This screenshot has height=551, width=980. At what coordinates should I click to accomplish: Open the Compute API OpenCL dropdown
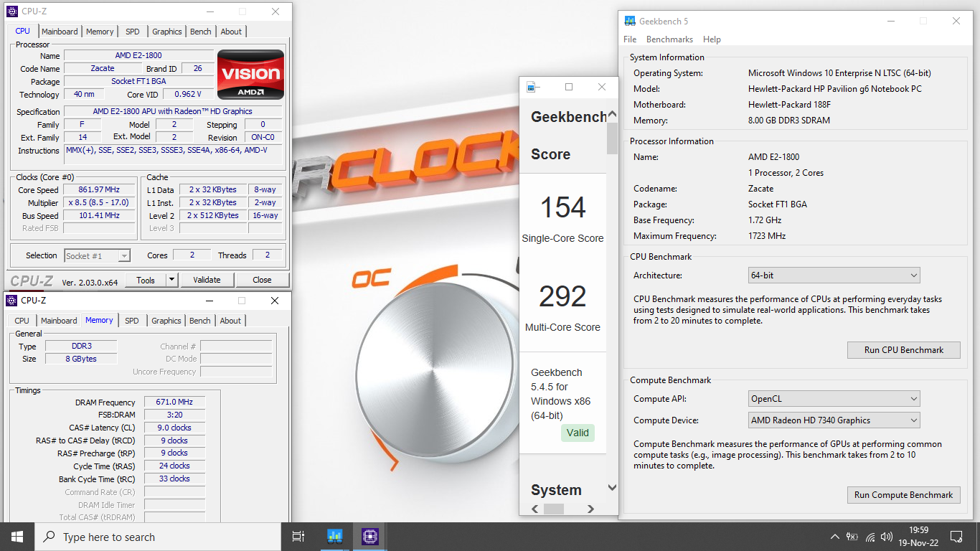point(834,399)
